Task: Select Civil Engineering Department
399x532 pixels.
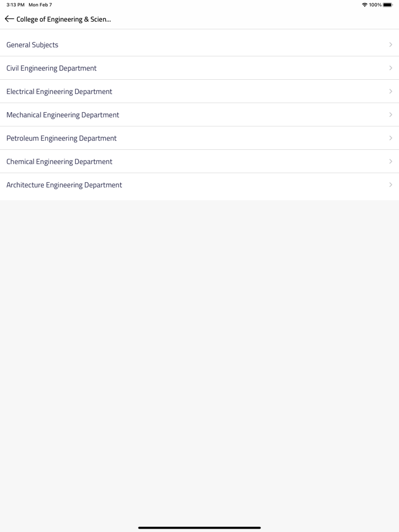Action: coord(51,68)
